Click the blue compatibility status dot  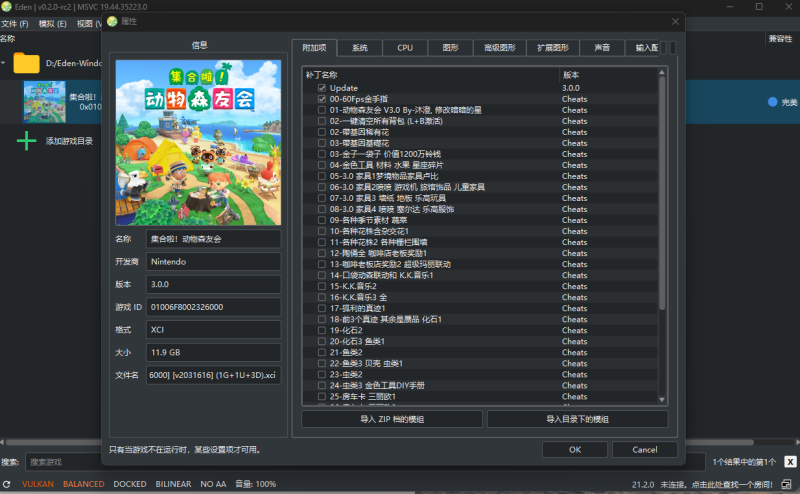(772, 102)
